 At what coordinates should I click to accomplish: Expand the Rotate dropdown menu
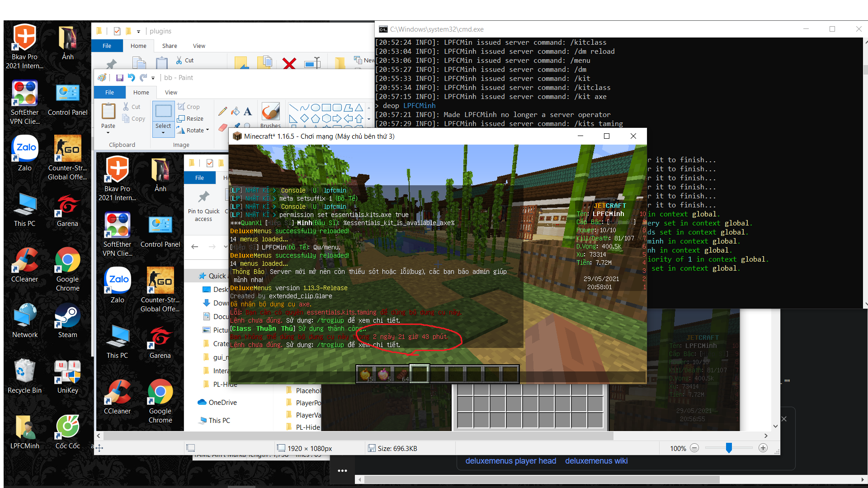(208, 130)
